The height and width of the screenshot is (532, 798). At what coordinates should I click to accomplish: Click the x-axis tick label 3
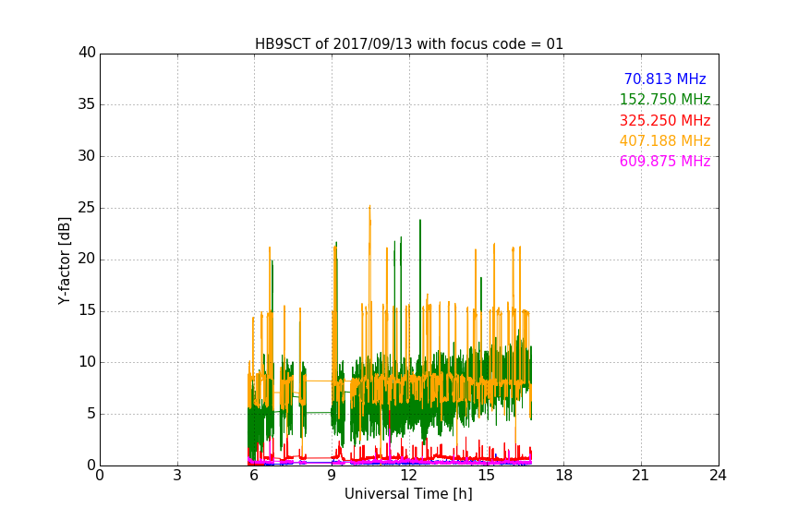pyautogui.click(x=177, y=476)
